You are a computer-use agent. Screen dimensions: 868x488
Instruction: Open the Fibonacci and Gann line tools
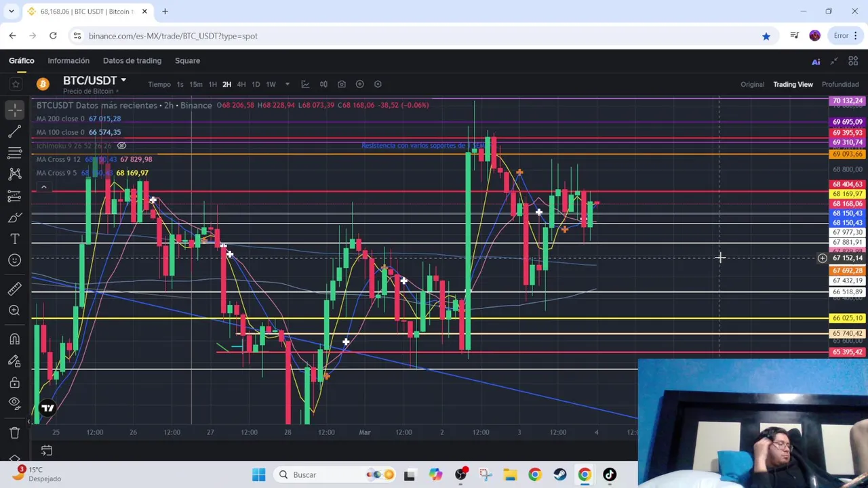click(x=14, y=152)
